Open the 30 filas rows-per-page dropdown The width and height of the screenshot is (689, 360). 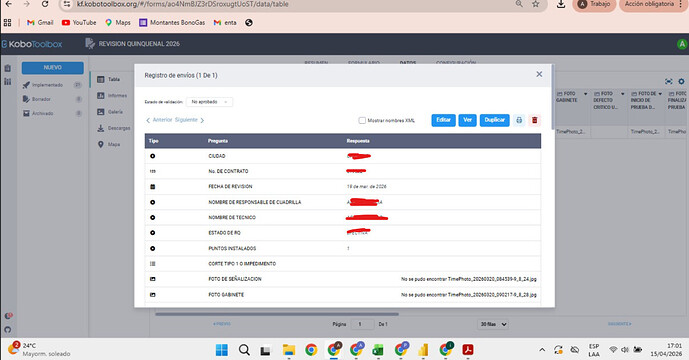493,324
